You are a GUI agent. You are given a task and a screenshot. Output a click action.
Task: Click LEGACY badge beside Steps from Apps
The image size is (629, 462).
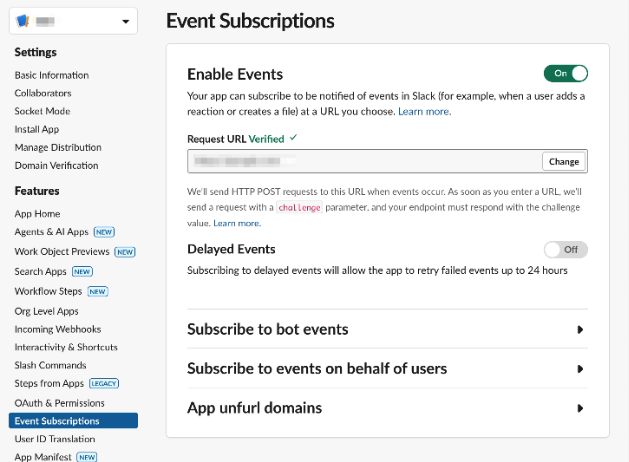coord(104,383)
